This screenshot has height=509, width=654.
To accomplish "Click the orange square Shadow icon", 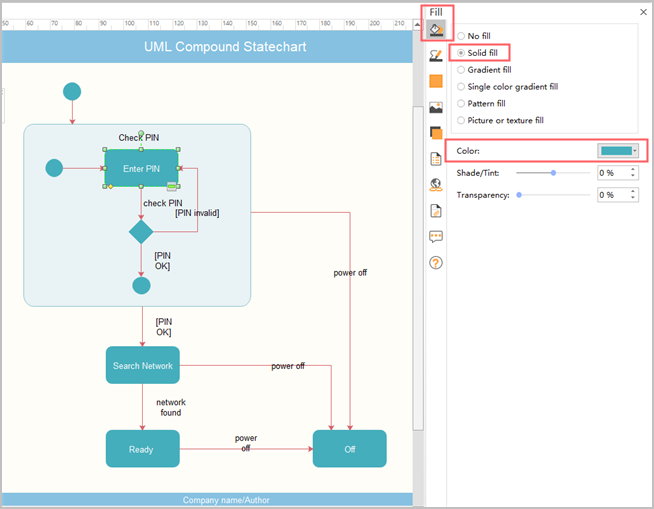I will 436,82.
